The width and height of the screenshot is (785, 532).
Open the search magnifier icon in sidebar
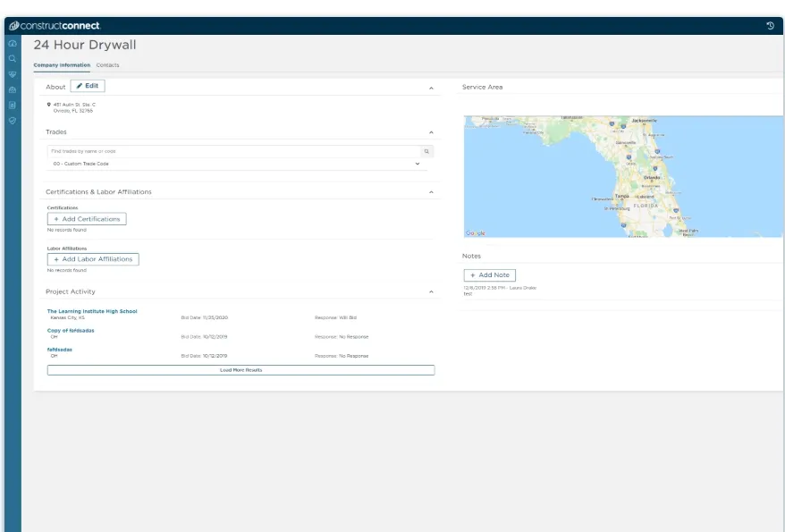point(13,58)
